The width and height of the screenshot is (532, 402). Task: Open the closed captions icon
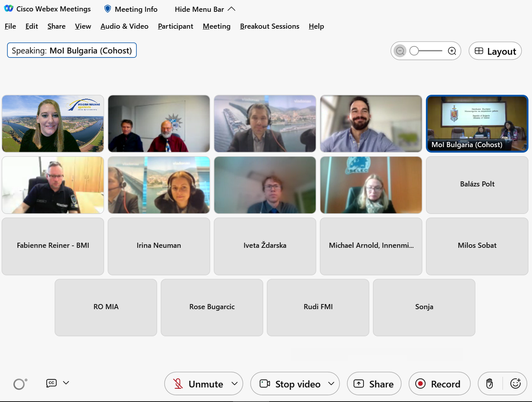click(51, 383)
